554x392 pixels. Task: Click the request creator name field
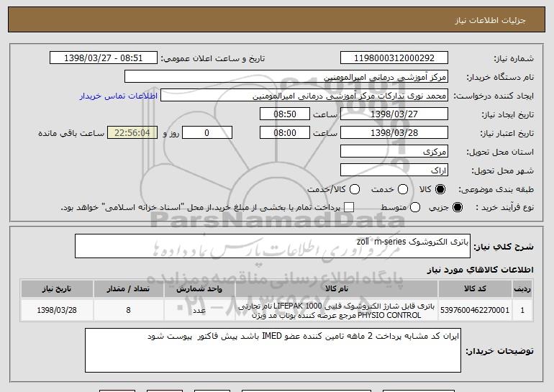coord(304,96)
